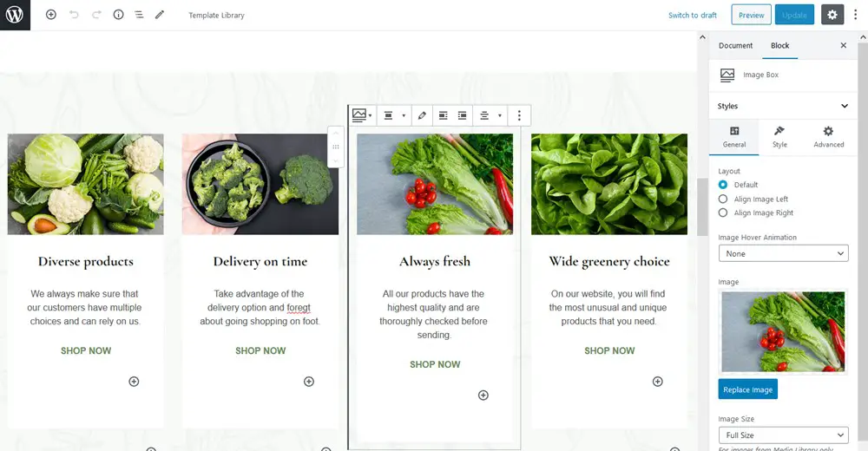The width and height of the screenshot is (868, 451).
Task: Set image align right in block toolbar
Action: click(x=463, y=115)
